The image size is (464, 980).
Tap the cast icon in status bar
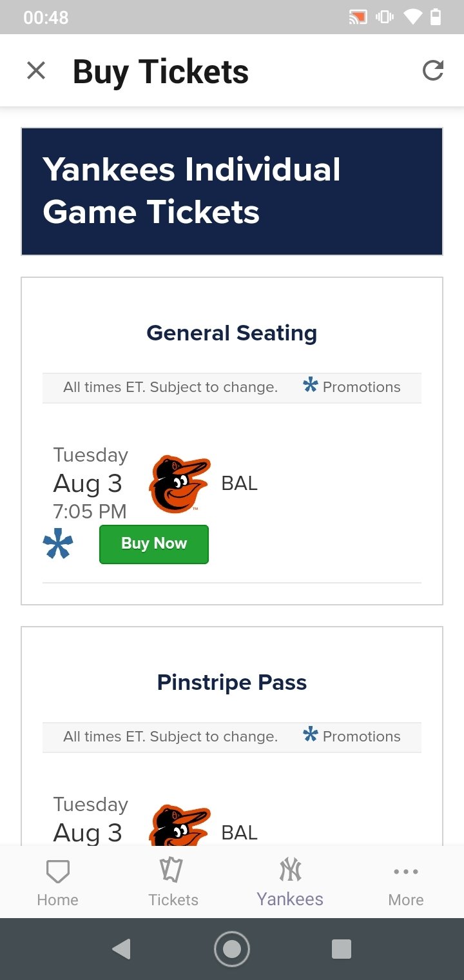point(358,17)
